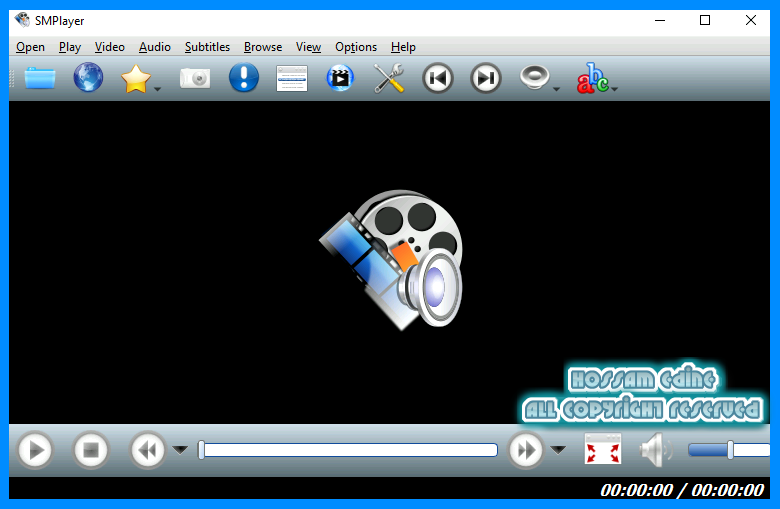This screenshot has height=509, width=780.
Task: Open the Play menu
Action: pos(70,47)
